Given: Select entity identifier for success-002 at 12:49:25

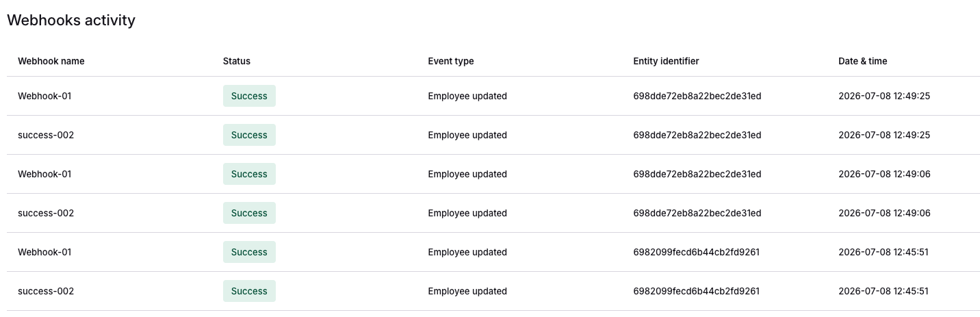Looking at the screenshot, I should coord(697,135).
